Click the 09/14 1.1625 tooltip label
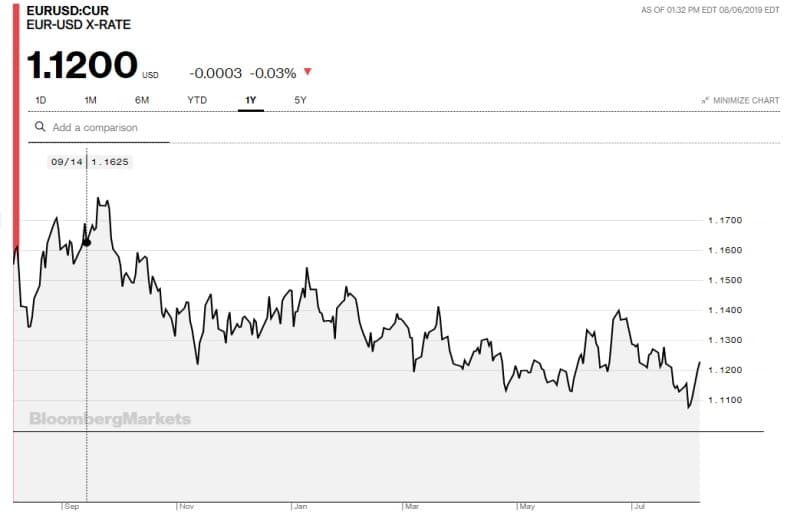The width and height of the screenshot is (800, 515). pyautogui.click(x=90, y=162)
